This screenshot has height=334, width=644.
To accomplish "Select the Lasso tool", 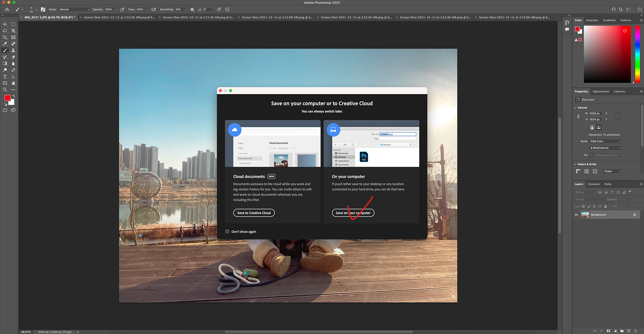I will (5, 31).
